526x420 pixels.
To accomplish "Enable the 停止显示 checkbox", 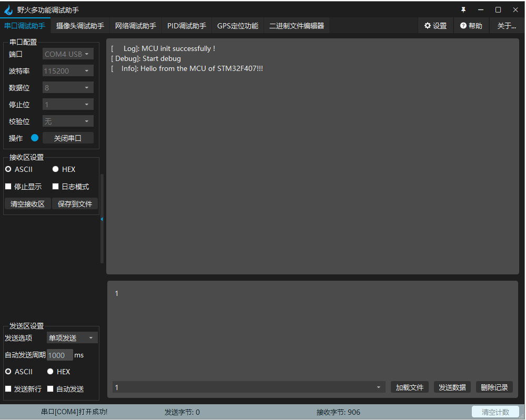I will (x=8, y=186).
